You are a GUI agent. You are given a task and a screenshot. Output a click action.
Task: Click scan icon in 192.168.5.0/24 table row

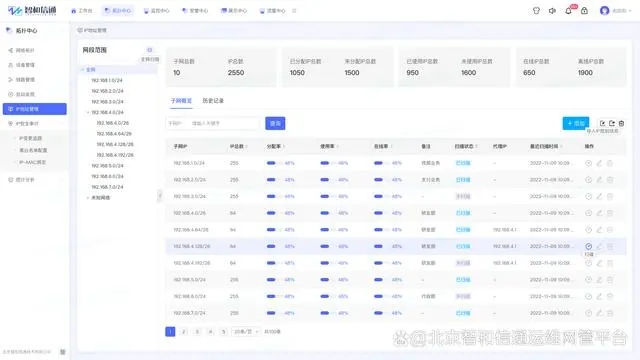click(x=589, y=280)
